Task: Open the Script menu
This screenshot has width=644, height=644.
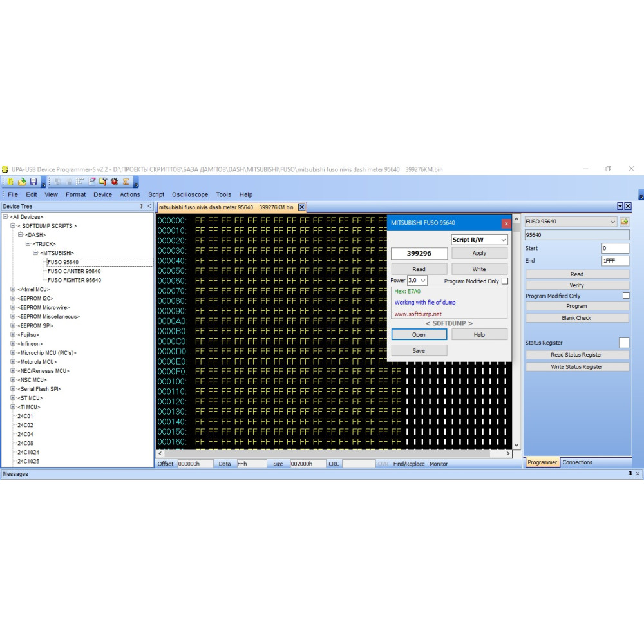Action: [156, 194]
